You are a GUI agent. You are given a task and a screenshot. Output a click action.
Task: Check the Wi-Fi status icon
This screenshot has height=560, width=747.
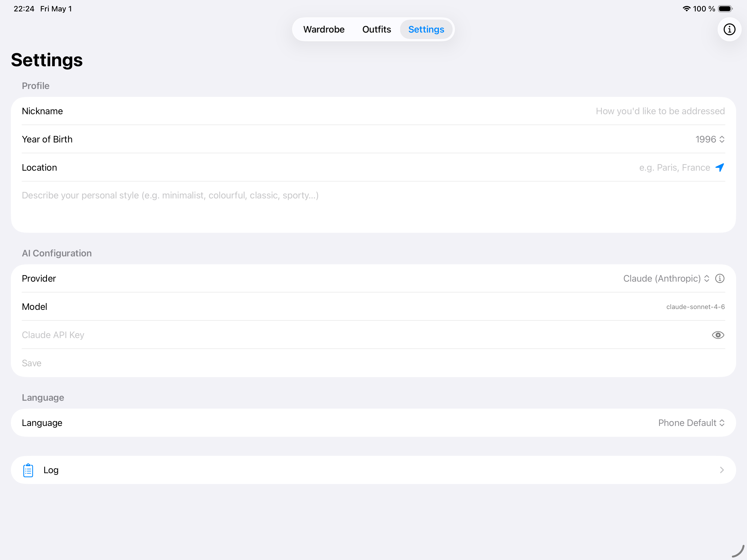686,9
